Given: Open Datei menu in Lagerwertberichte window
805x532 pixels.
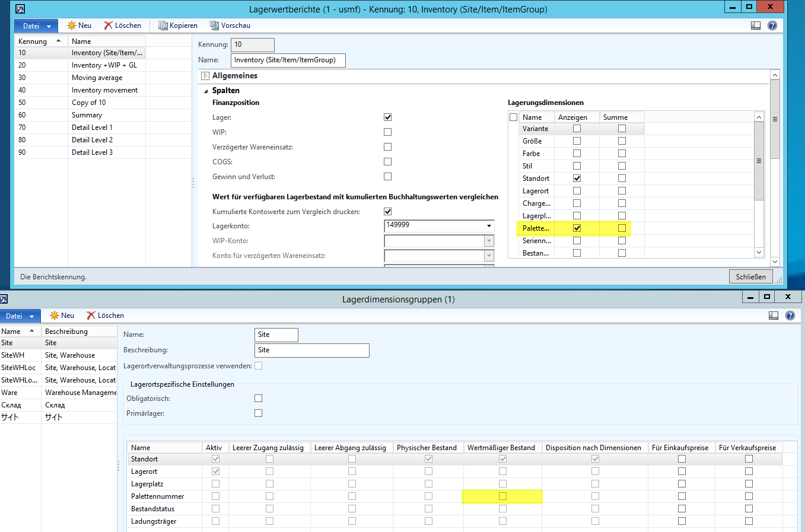Looking at the screenshot, I should pyautogui.click(x=36, y=26).
